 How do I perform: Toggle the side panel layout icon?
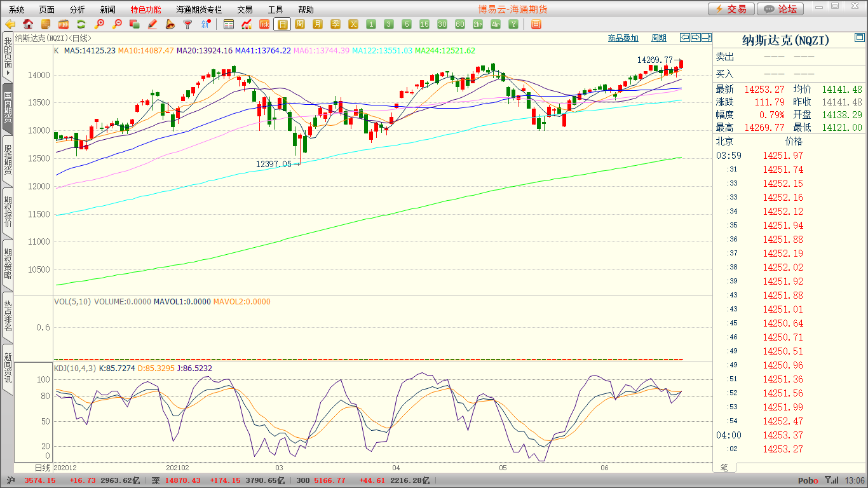[x=707, y=37]
